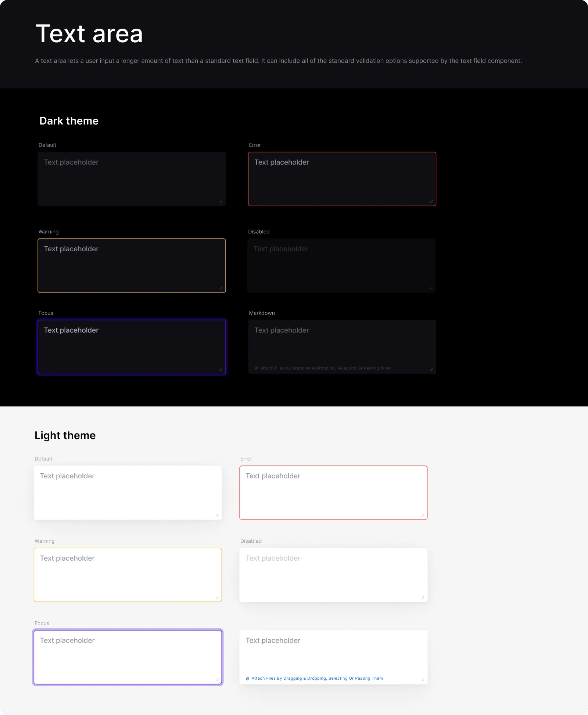Click the blue paperclip icon in light theme
This screenshot has height=715, width=588.
(x=248, y=679)
